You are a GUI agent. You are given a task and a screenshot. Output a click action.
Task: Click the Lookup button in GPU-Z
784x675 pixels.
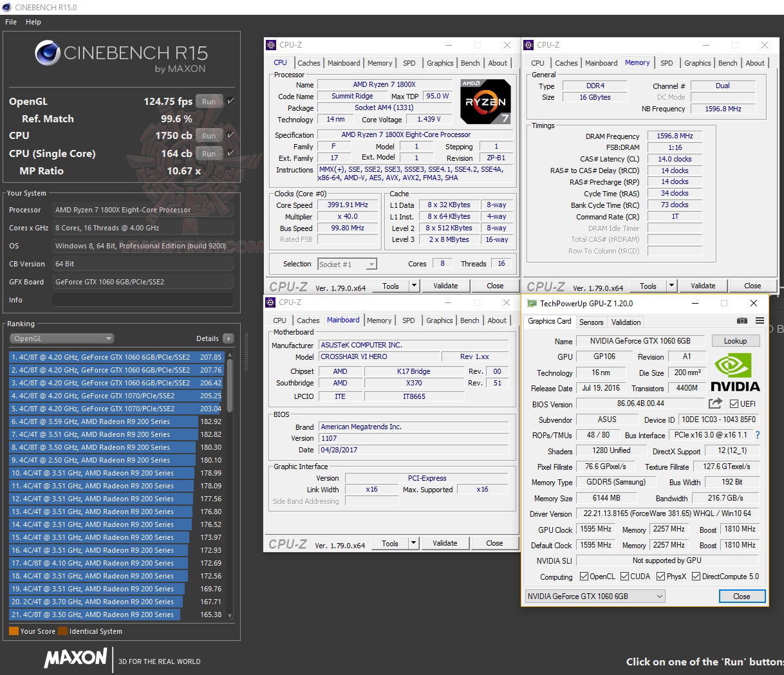click(x=735, y=341)
